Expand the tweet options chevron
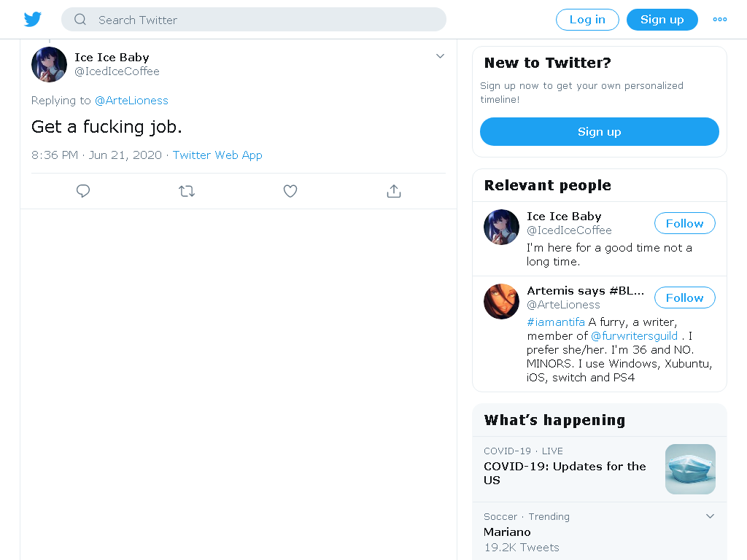This screenshot has height=560, width=747. pos(440,56)
